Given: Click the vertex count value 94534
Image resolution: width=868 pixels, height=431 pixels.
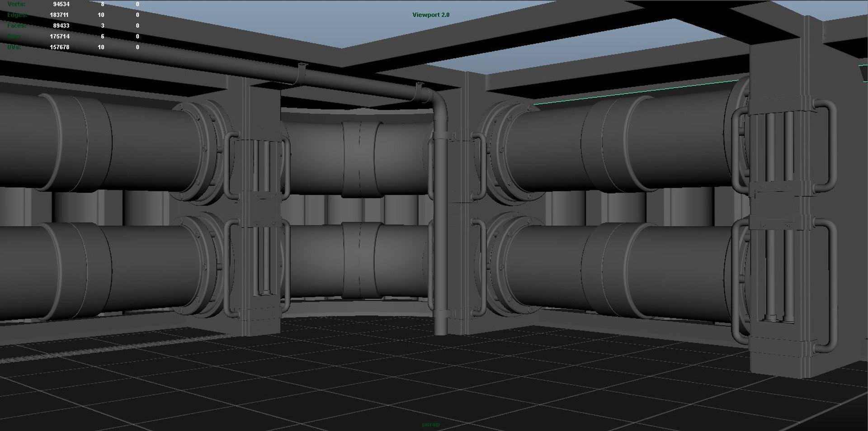Looking at the screenshot, I should tap(61, 4).
